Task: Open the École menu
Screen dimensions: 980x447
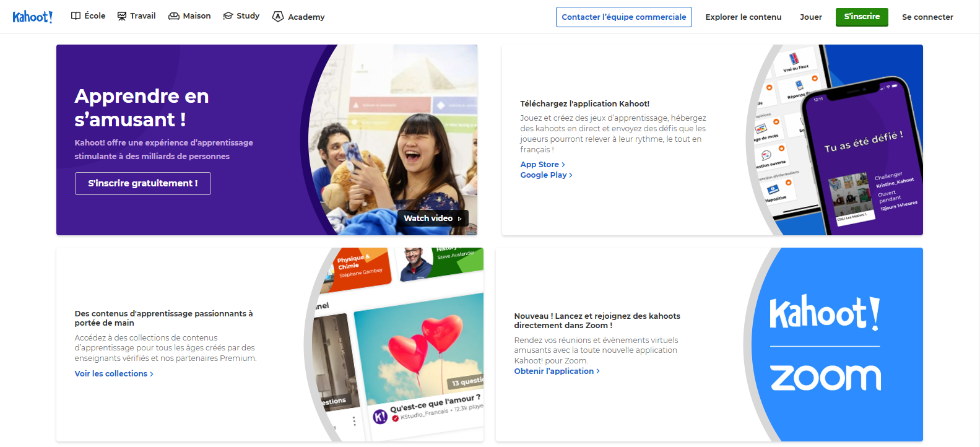Action: pyautogui.click(x=88, y=16)
